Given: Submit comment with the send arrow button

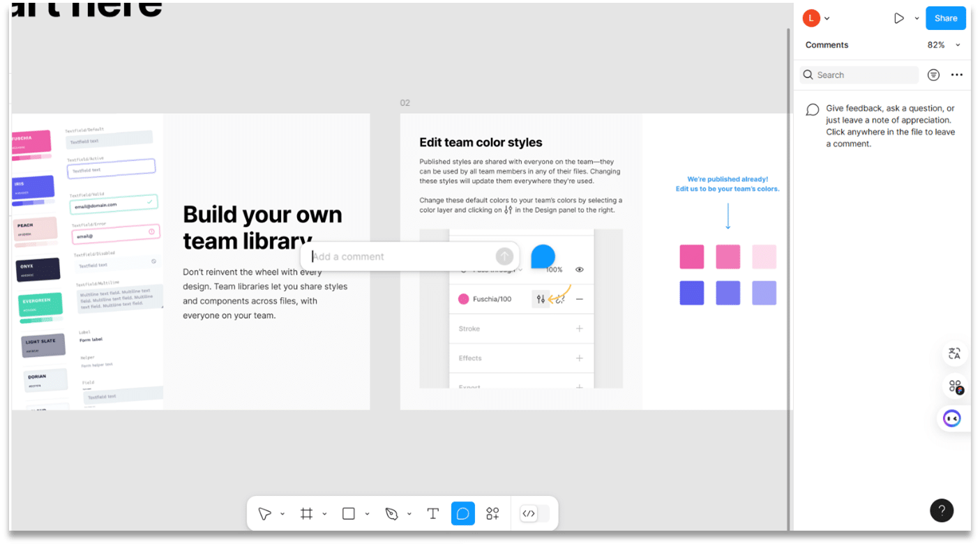Looking at the screenshot, I should coord(504,257).
